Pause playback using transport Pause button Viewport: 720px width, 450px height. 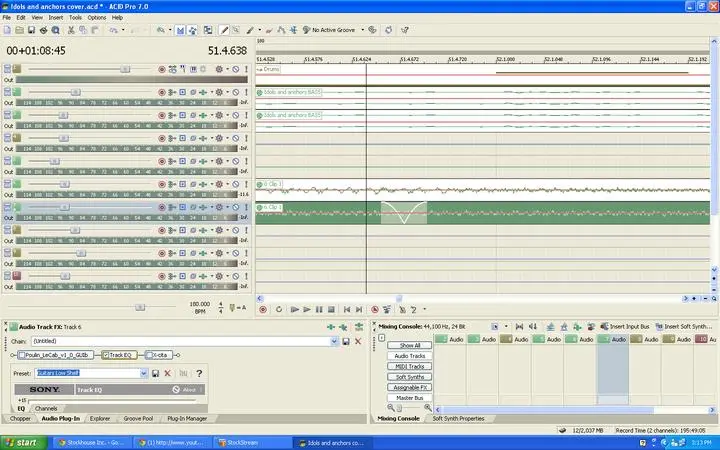pyautogui.click(x=319, y=309)
